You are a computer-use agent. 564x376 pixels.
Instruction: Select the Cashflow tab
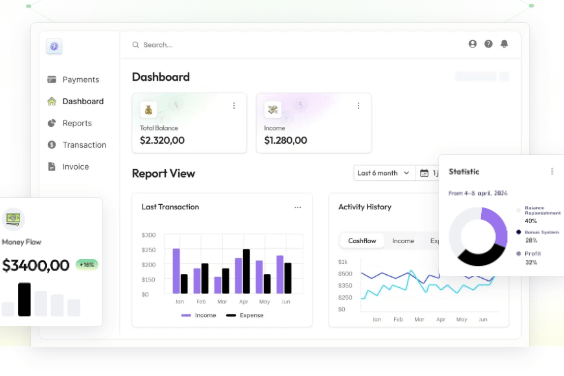pyautogui.click(x=362, y=241)
